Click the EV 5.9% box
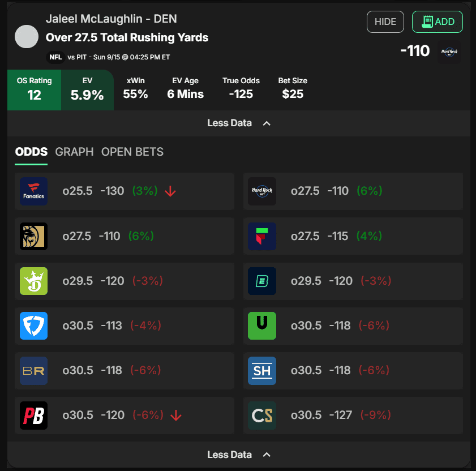 click(x=87, y=89)
